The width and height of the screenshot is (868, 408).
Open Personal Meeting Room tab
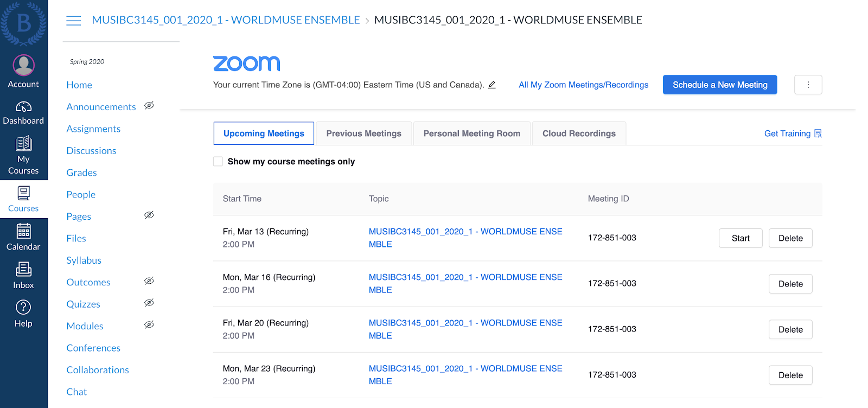point(472,133)
